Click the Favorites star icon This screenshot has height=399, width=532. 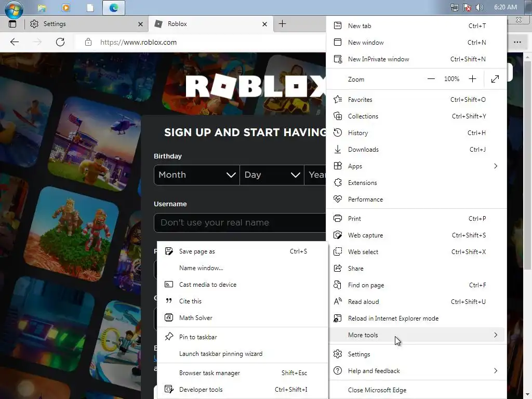pos(338,99)
